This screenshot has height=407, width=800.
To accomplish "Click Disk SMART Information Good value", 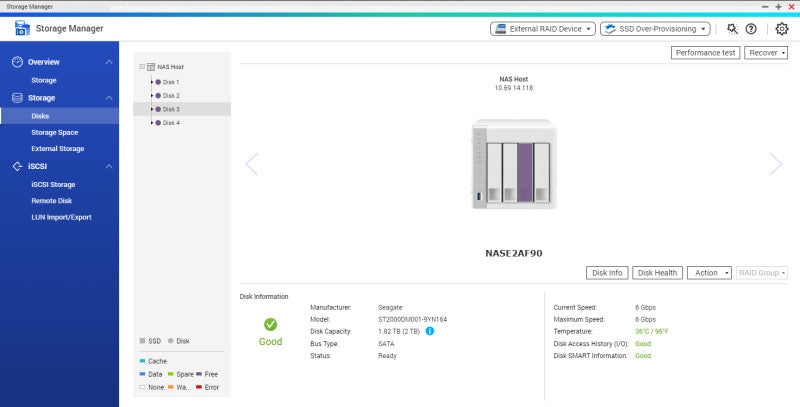I will tap(643, 356).
